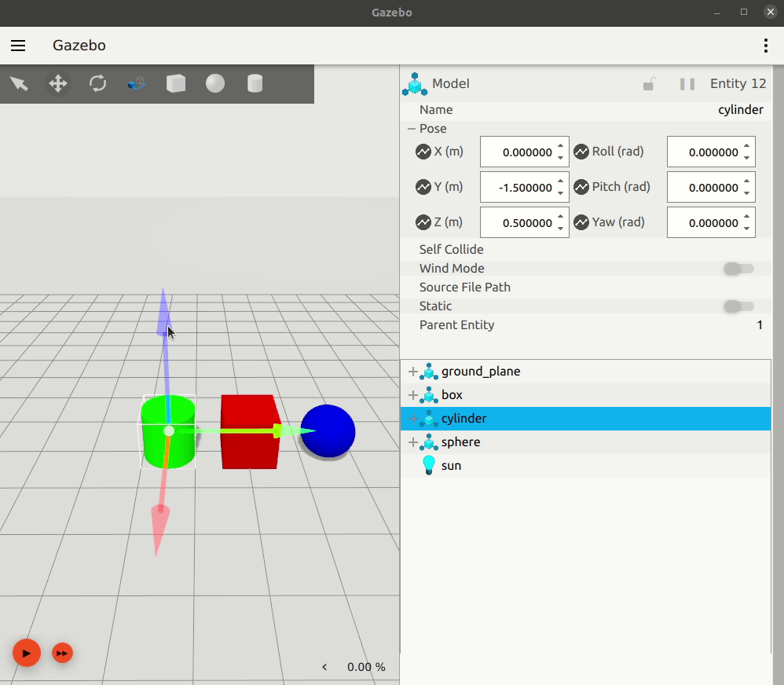Click the sun light bulb icon

tap(428, 465)
